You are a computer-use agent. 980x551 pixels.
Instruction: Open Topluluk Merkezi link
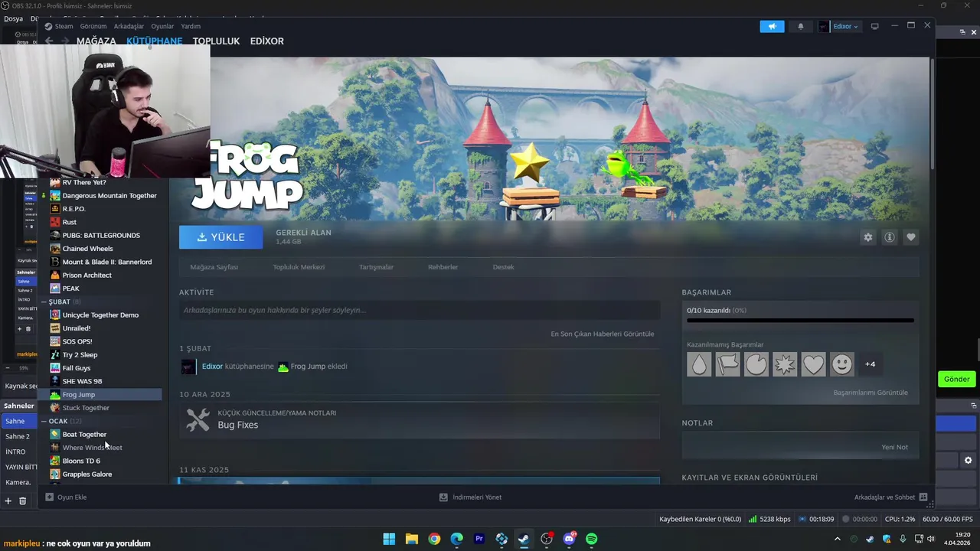(x=299, y=267)
